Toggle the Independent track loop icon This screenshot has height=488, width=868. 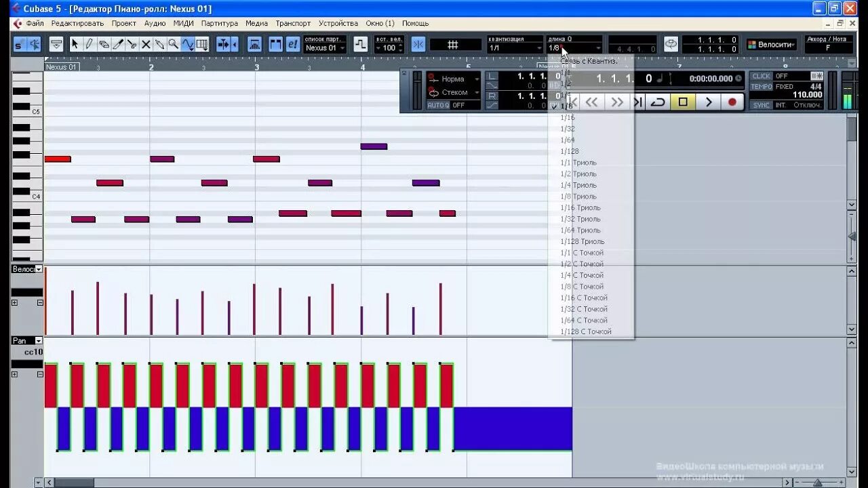(671, 45)
